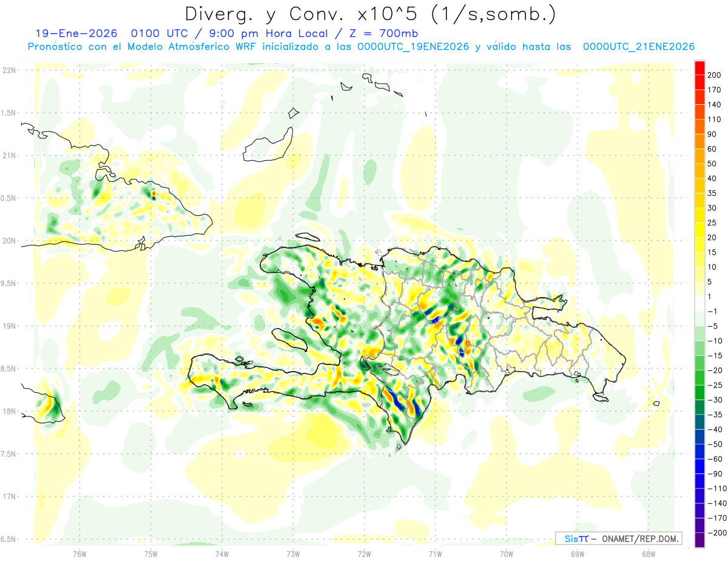Click longitude label '68W'
Screen dimensions: 728x562
649,554
